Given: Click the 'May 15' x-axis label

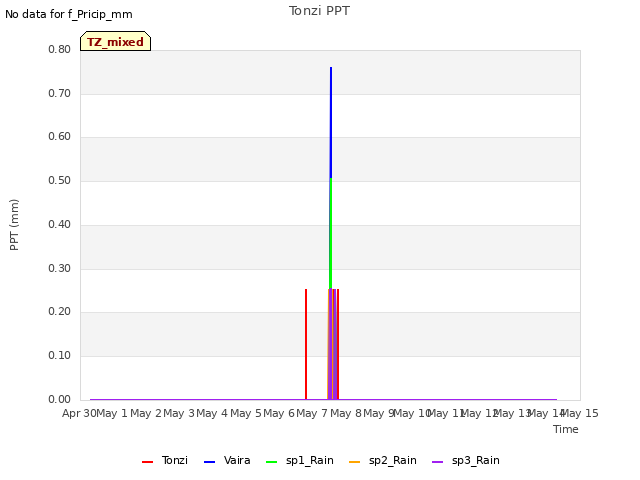Looking at the screenshot, I should coord(580,413).
